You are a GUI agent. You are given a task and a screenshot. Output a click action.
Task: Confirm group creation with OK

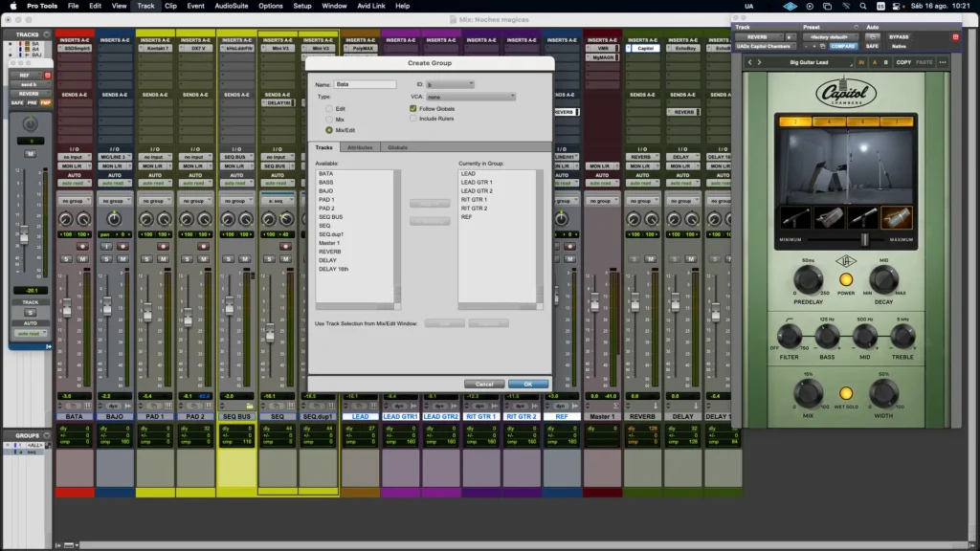coord(528,385)
